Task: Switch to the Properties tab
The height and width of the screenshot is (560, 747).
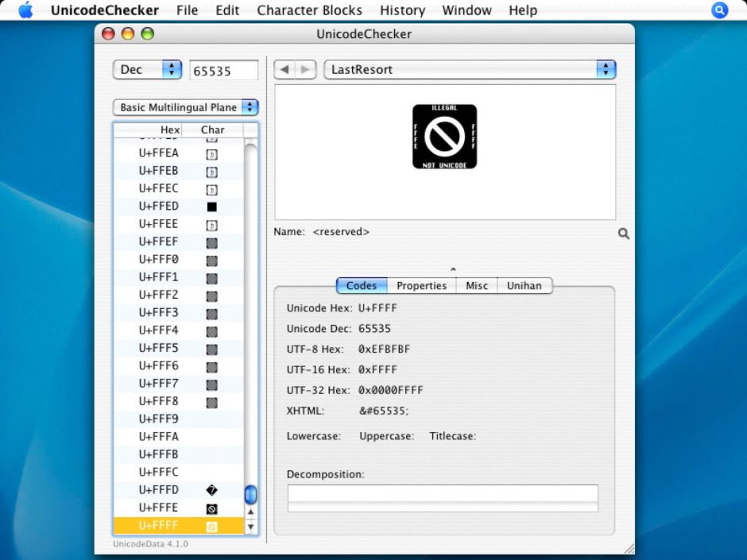Action: 422,286
